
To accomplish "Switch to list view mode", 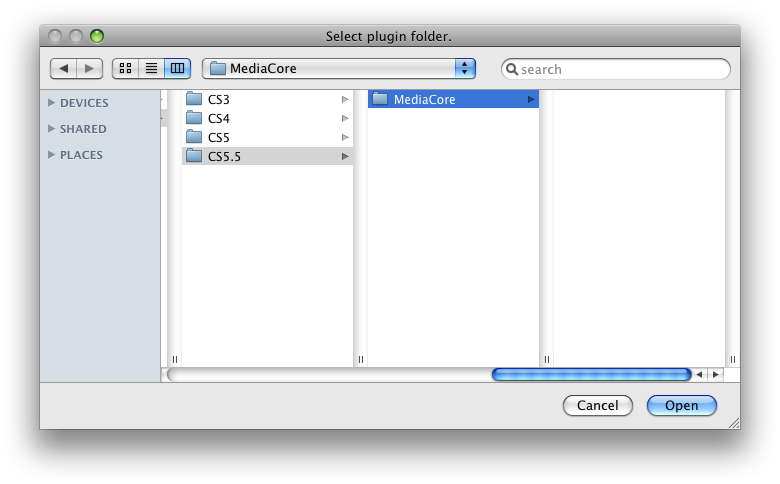I will coord(151,68).
